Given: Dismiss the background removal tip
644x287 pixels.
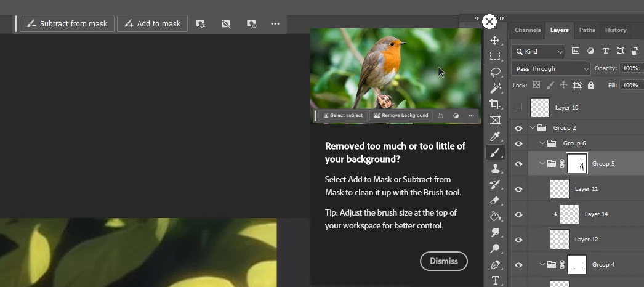Looking at the screenshot, I should point(443,261).
